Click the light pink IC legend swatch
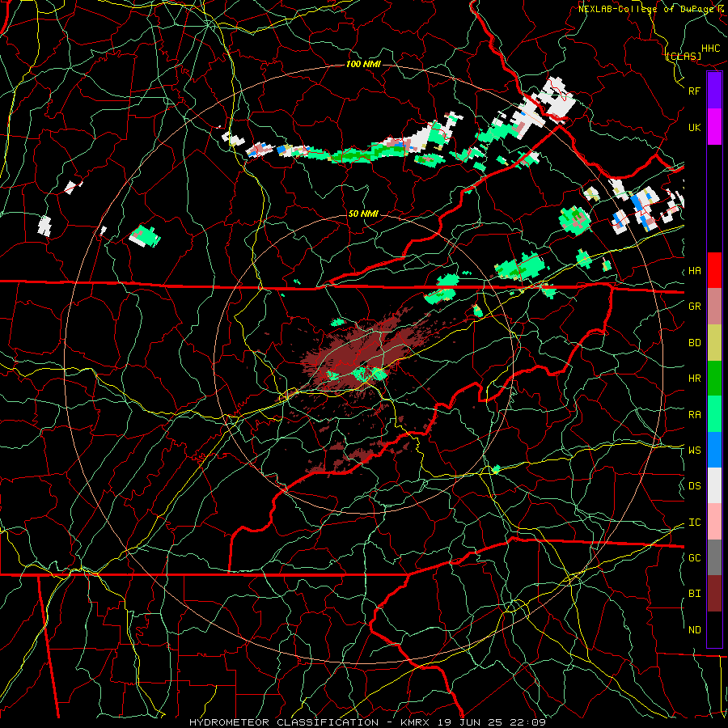Image resolution: width=728 pixels, height=728 pixels. point(714,522)
